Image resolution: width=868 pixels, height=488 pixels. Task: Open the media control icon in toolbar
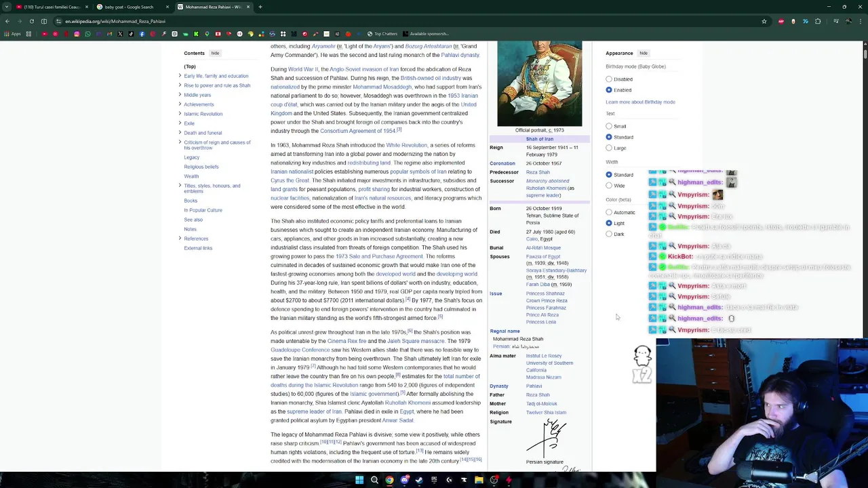(x=836, y=21)
